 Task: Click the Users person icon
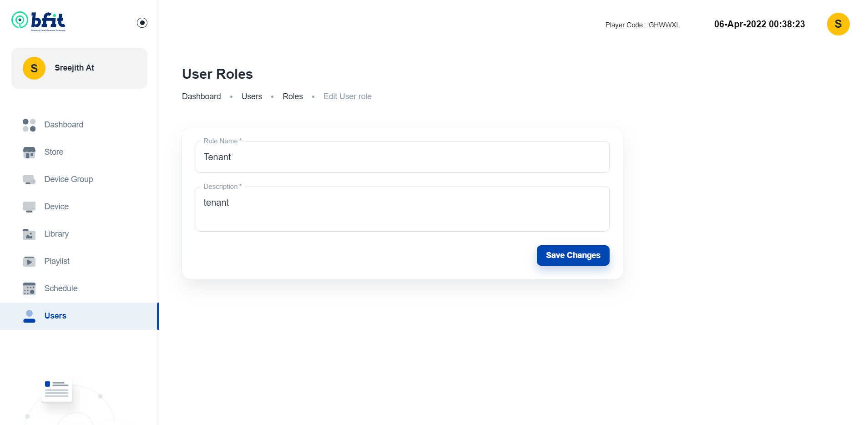29,316
